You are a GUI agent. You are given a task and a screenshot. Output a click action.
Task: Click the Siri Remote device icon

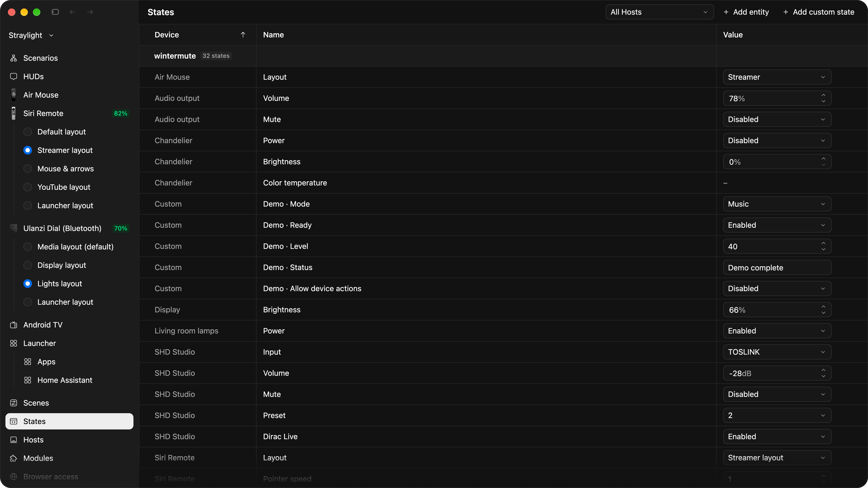coord(14,113)
